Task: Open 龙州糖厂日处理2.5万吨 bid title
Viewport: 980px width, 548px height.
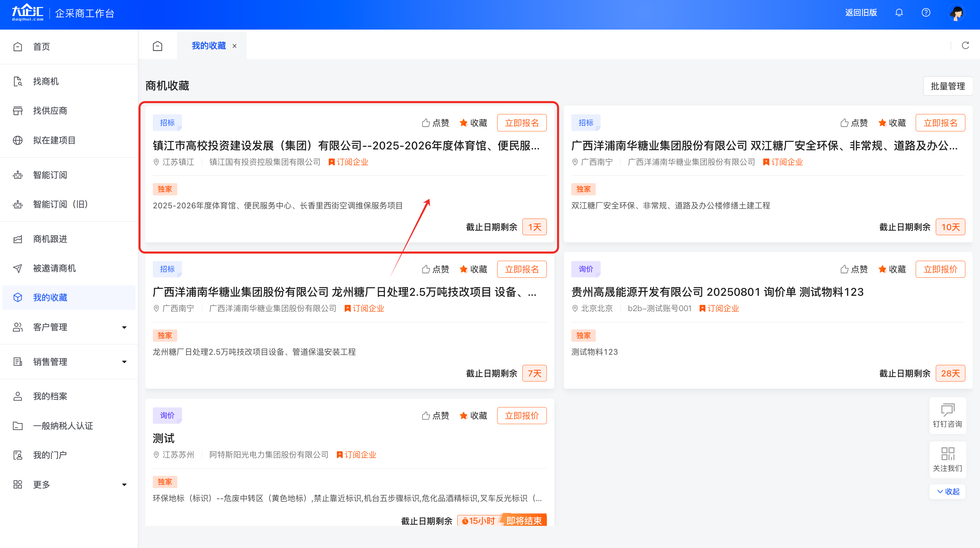Action: tap(344, 292)
